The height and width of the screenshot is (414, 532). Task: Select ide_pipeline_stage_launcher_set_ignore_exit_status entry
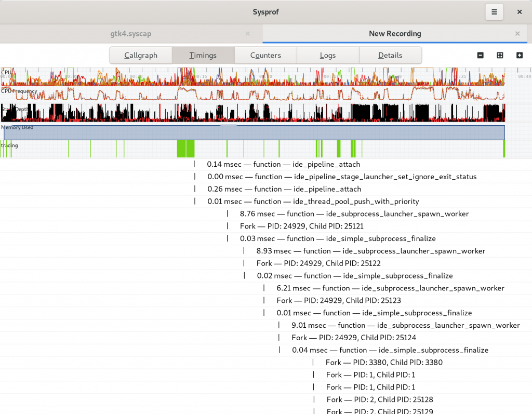click(x=266, y=177)
